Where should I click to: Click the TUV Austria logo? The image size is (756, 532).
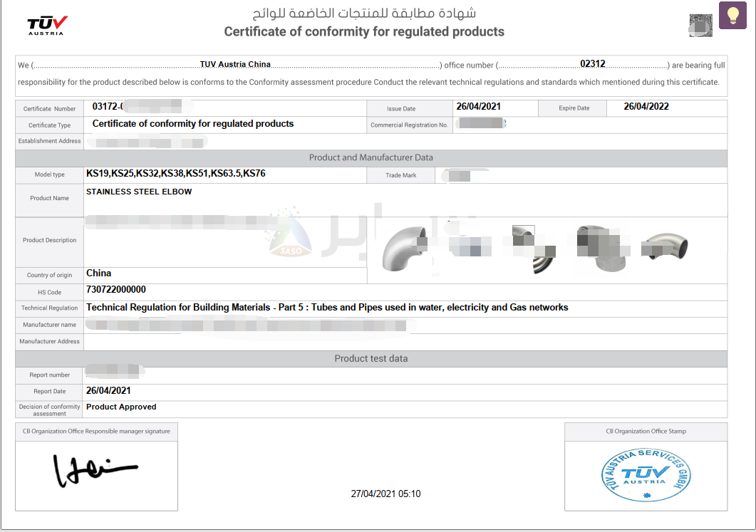point(47,26)
